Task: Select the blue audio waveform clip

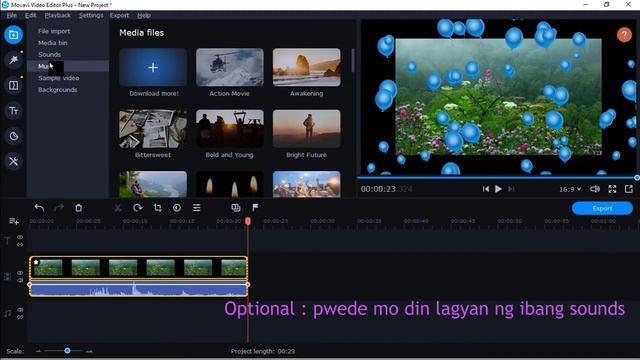Action: coord(138,289)
